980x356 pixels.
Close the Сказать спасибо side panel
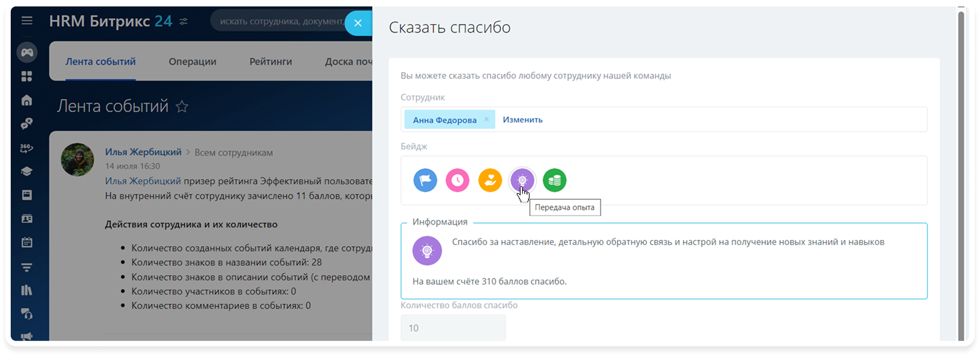358,23
